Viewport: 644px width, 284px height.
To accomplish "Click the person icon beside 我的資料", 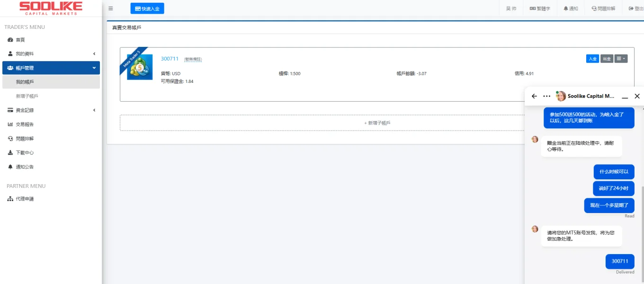I will click(x=10, y=54).
